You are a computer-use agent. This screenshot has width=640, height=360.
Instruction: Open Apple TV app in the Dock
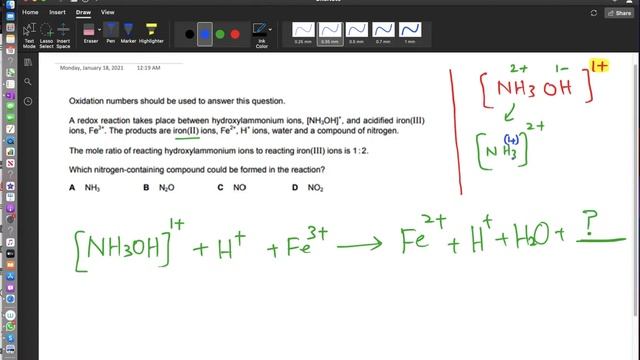coord(10,254)
